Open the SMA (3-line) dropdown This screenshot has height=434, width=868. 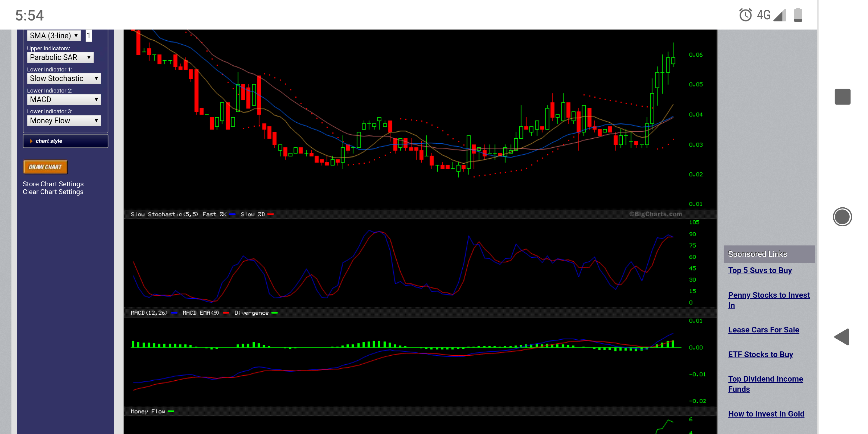click(x=54, y=35)
